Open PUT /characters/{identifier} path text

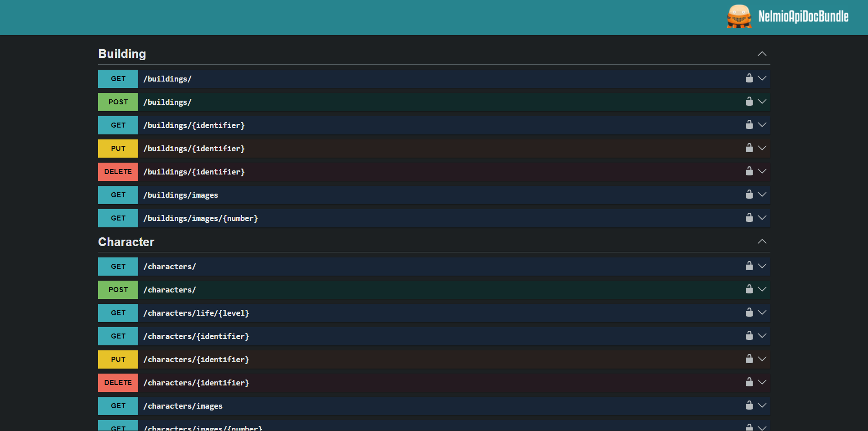(x=196, y=359)
